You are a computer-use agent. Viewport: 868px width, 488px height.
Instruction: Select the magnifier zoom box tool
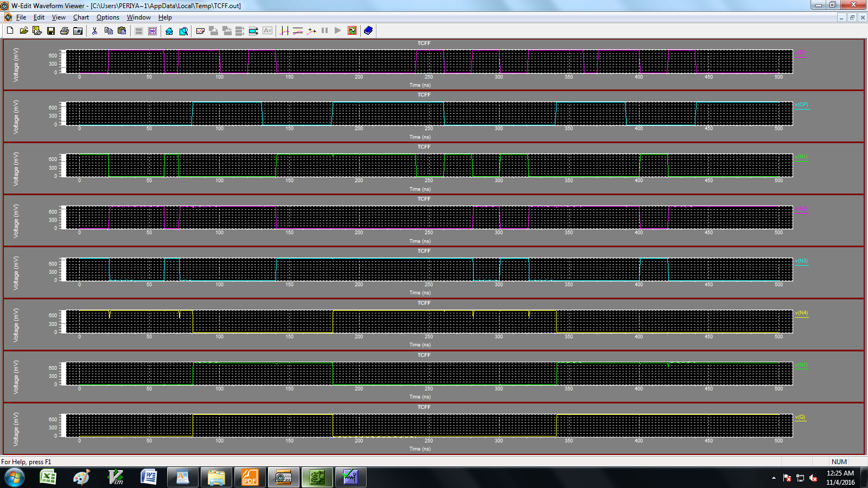point(183,31)
